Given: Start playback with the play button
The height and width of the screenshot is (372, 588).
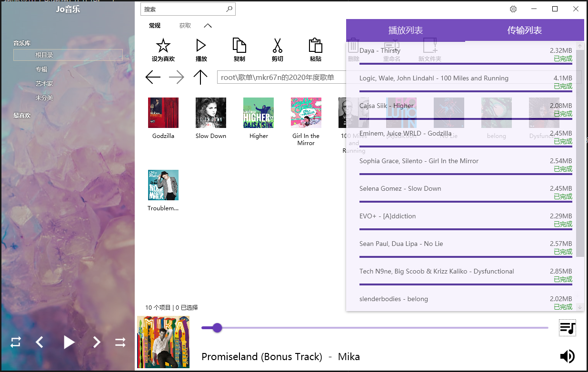Looking at the screenshot, I should pos(70,342).
